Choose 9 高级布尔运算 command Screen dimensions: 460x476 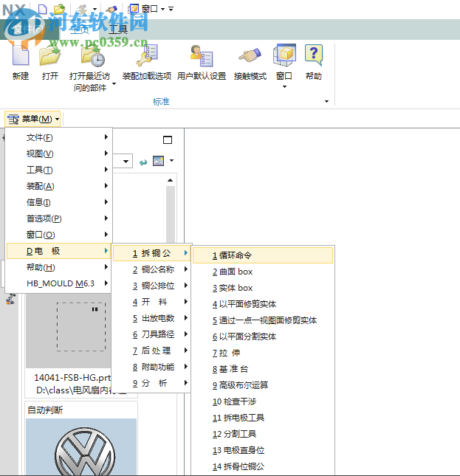263,385
